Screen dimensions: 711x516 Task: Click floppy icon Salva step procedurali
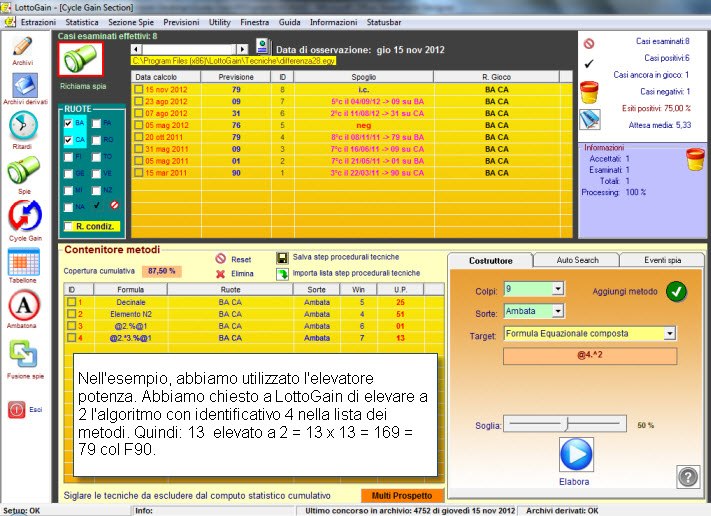tap(282, 258)
